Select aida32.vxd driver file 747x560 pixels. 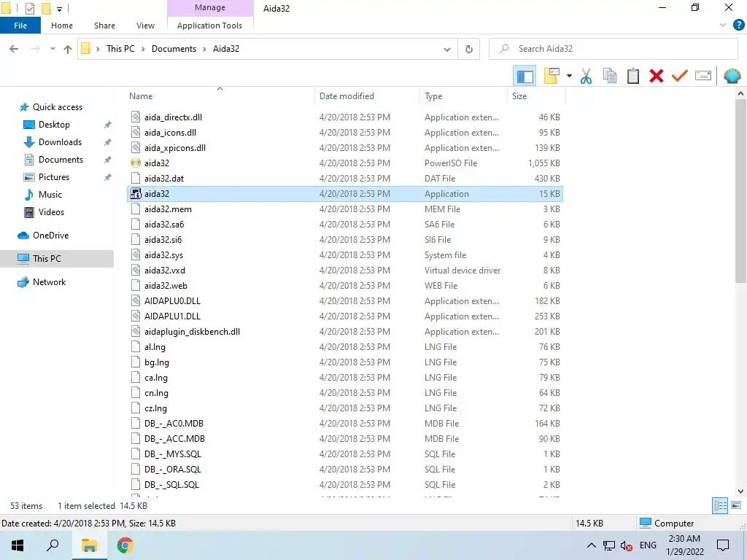coord(164,271)
